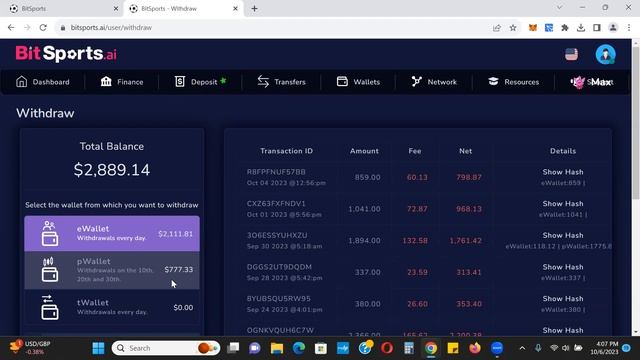Open the Finance menu
Screen dimensions: 640x360
coord(122,82)
